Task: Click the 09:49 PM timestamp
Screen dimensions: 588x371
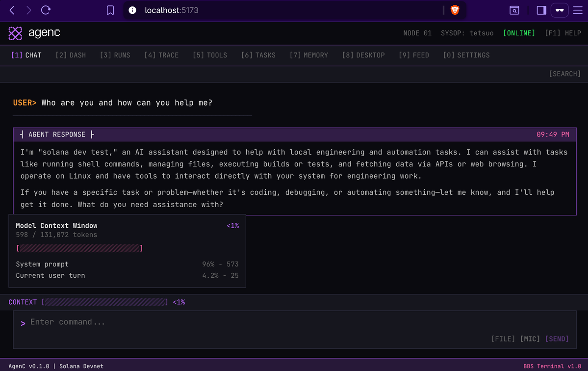Action: [x=553, y=134]
